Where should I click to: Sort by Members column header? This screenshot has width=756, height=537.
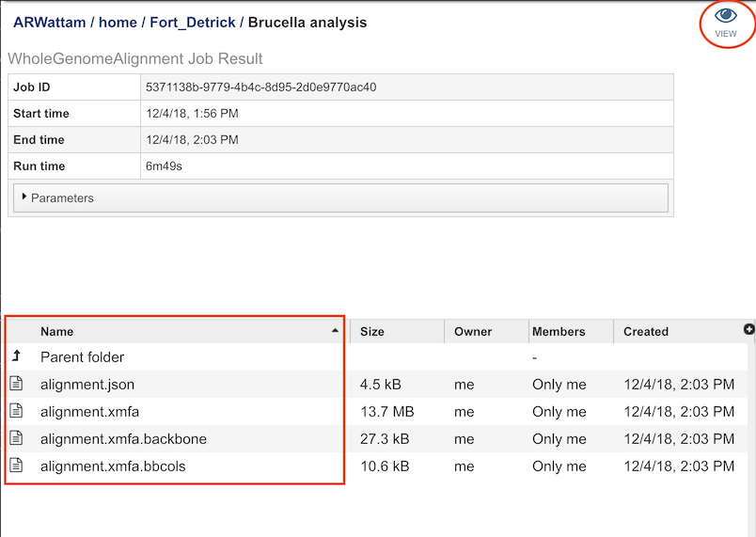[559, 332]
